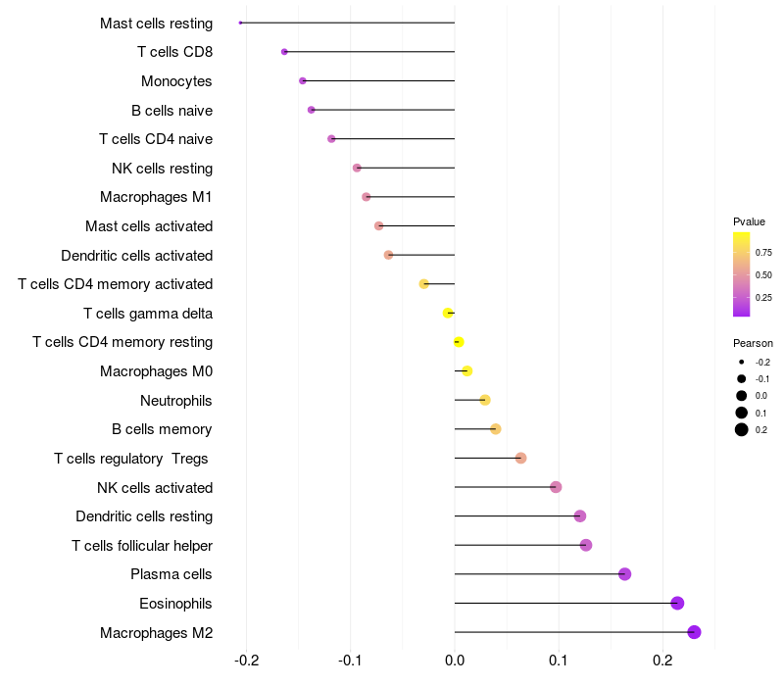Click the yellow T cells gamma delta dot
Image resolution: width=784 pixels, height=686 pixels.
tap(448, 313)
